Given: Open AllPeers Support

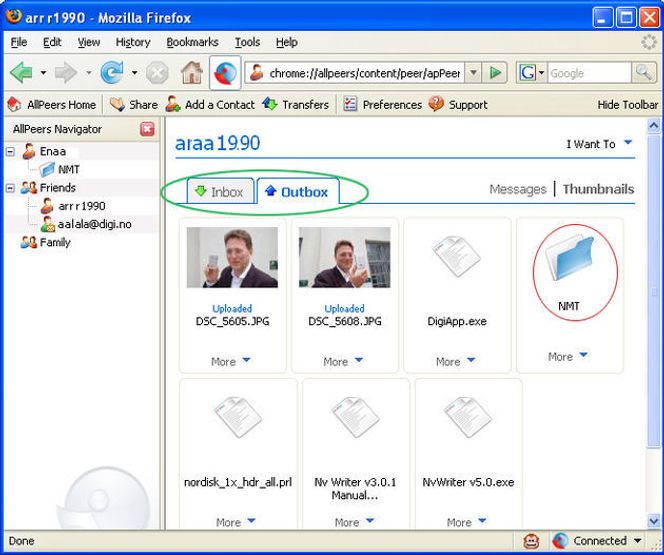Looking at the screenshot, I should (458, 105).
